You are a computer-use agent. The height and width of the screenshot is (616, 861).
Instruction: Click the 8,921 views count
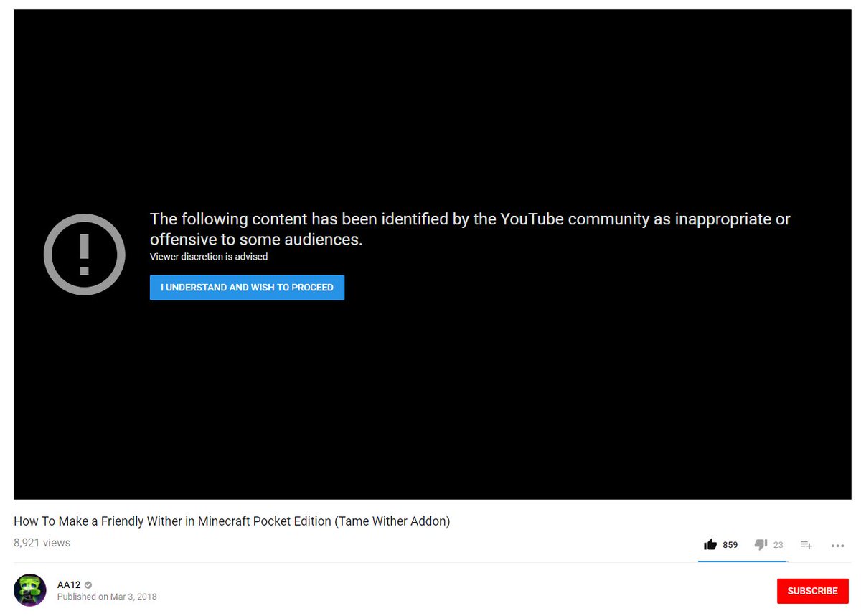coord(42,543)
